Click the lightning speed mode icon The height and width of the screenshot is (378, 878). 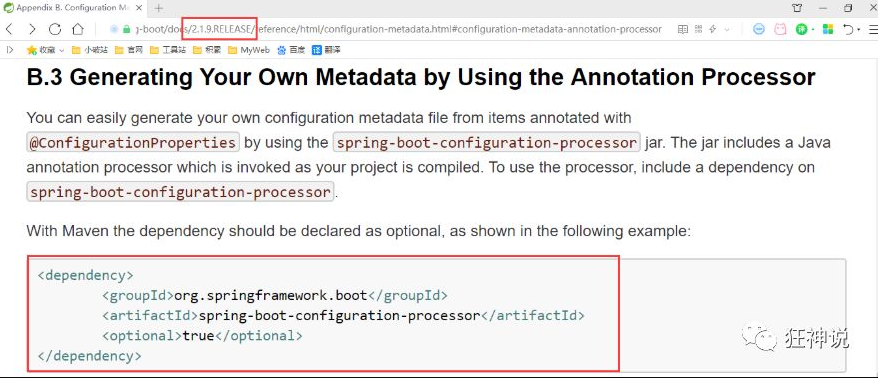point(713,29)
